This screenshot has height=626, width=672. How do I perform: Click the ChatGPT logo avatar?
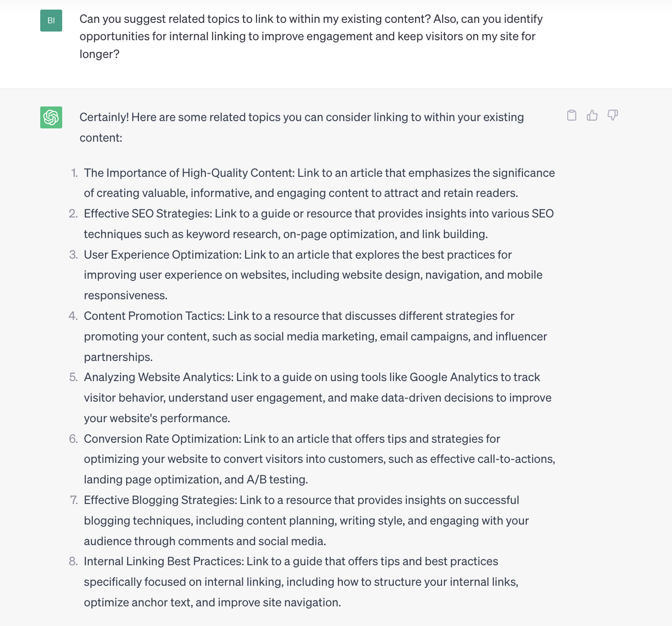(51, 117)
